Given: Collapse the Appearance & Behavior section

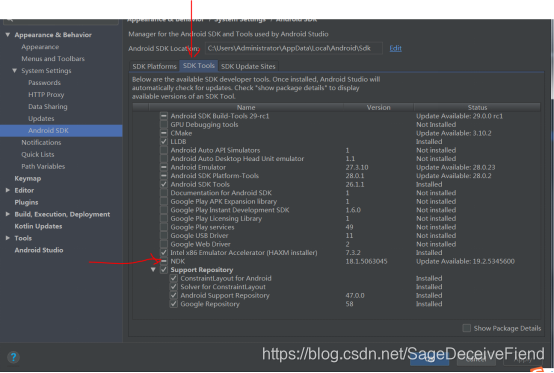Looking at the screenshot, I should tap(8, 35).
